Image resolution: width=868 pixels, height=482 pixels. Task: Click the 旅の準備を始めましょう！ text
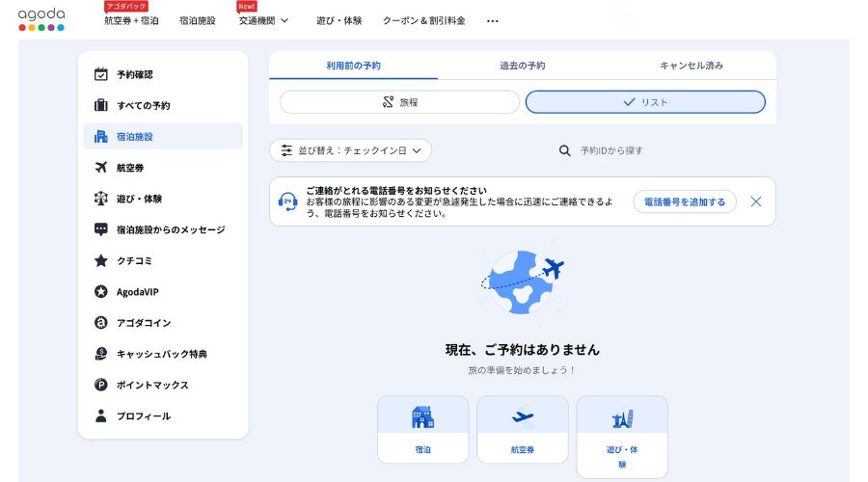tap(523, 370)
